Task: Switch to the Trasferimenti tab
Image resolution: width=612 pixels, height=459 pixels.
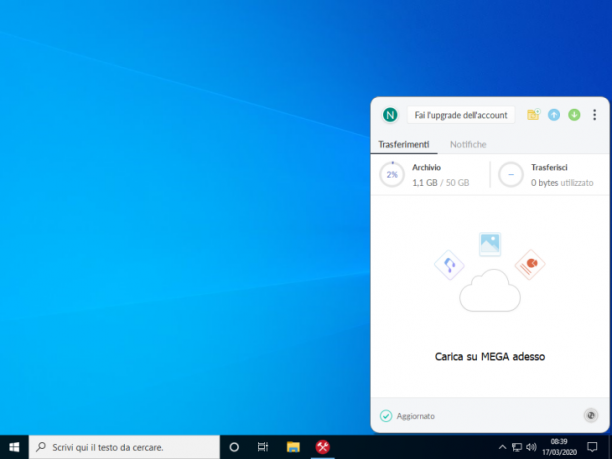Action: click(x=404, y=144)
